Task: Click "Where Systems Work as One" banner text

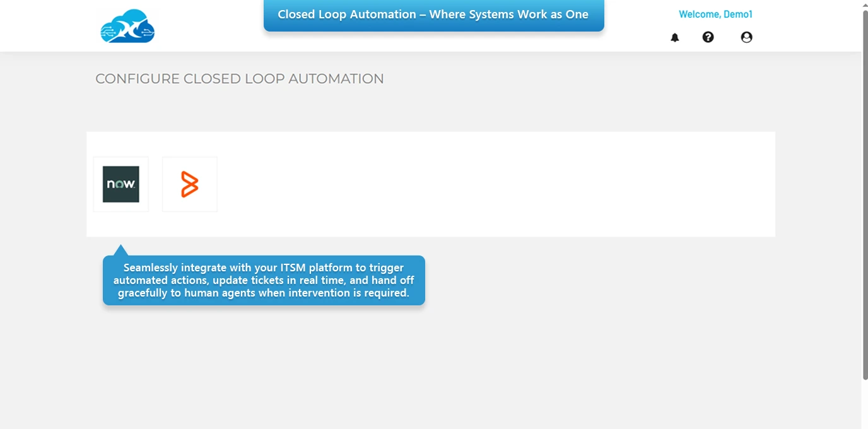Action: coord(508,15)
